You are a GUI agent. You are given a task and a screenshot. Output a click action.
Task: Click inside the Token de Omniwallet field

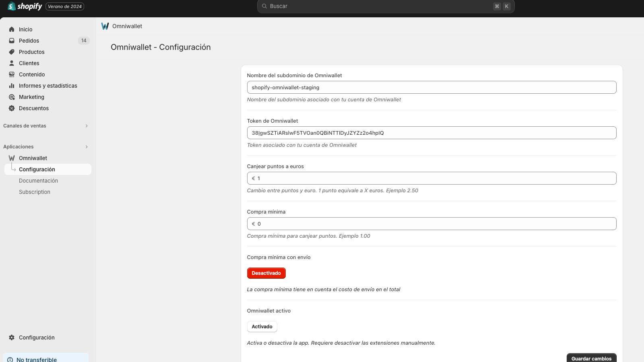(x=431, y=132)
